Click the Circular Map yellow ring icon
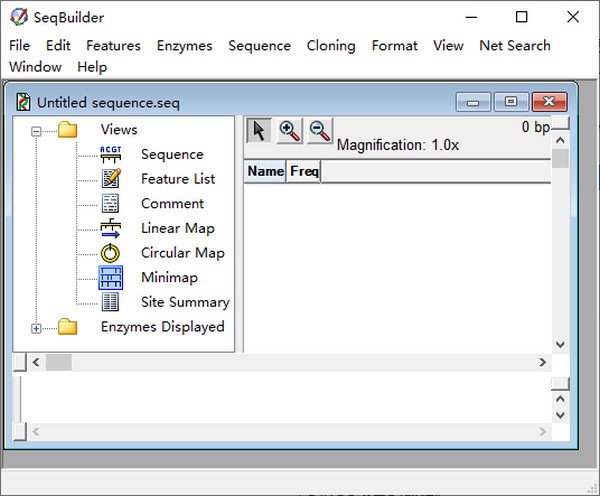Screen dimensions: 600x496 pyautogui.click(x=110, y=253)
